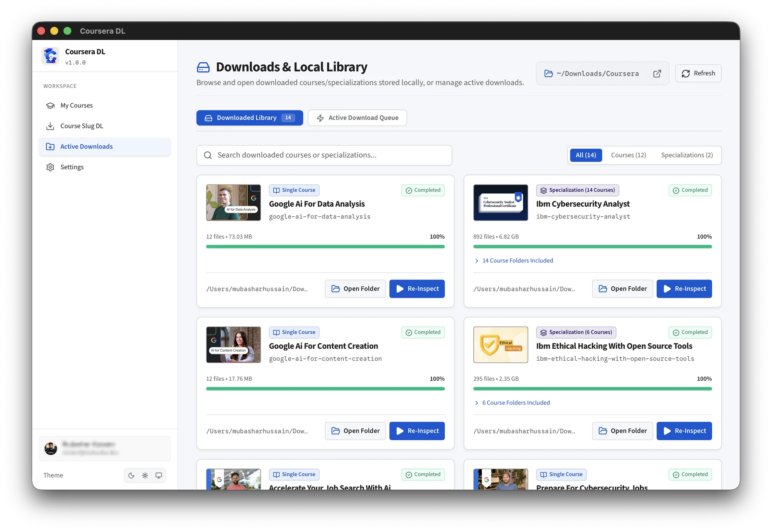
Task: Click the ~/Downloads/Coursera path text
Action: [x=597, y=74]
